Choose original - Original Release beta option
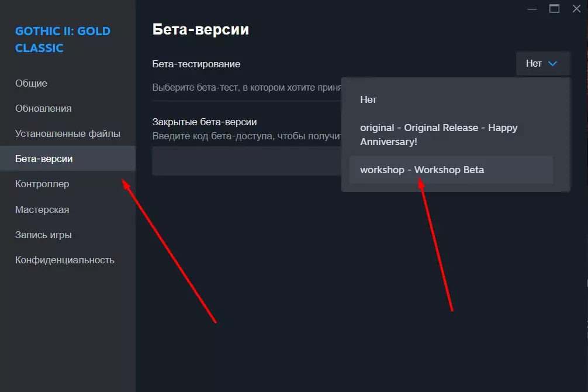This screenshot has height=392, width=588. [438, 135]
